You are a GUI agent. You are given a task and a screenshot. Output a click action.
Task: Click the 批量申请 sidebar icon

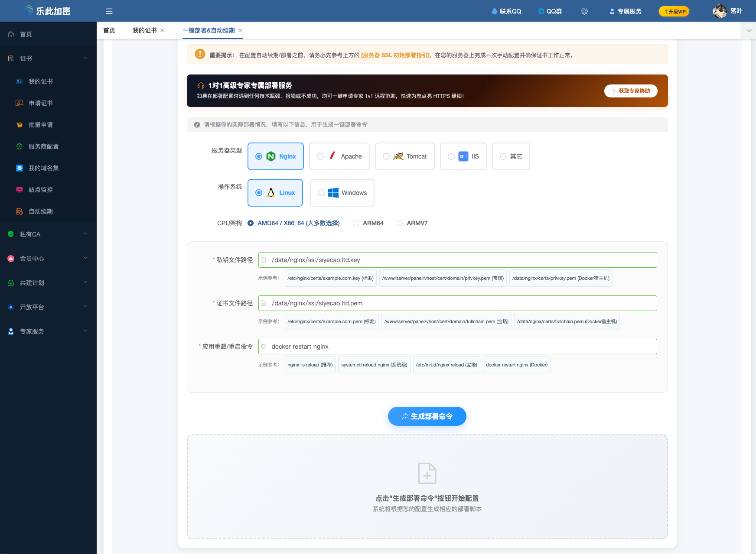(x=20, y=125)
